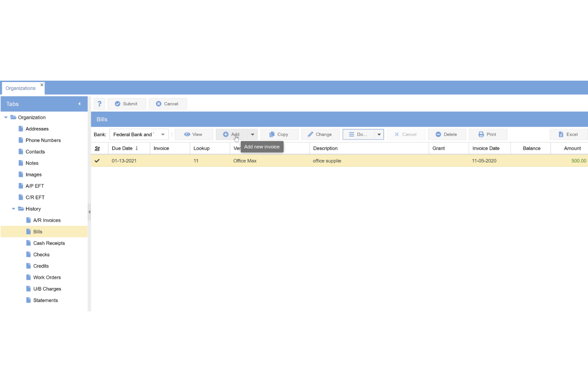Add a new invoice

232,134
